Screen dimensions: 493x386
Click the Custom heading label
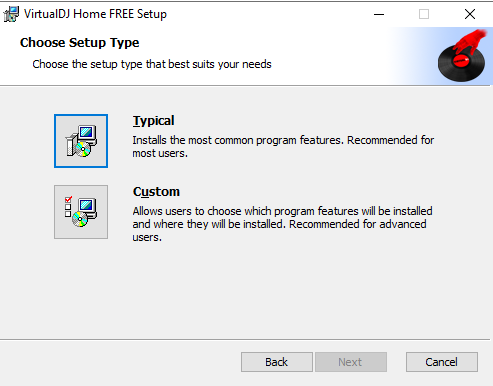coord(156,192)
